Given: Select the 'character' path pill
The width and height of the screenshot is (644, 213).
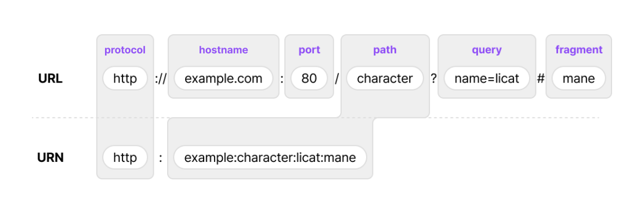Looking at the screenshot, I should pyautogui.click(x=385, y=78).
